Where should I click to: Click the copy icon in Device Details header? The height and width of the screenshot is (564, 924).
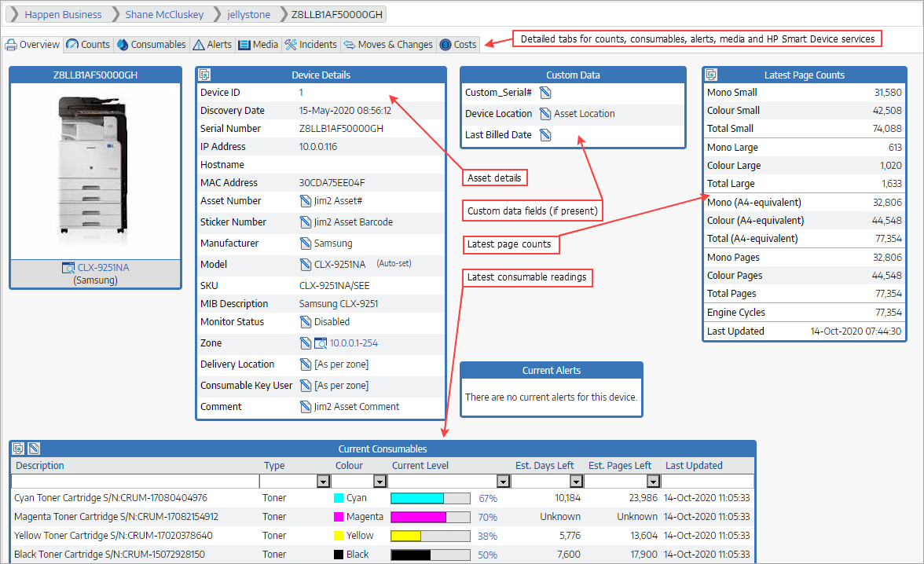click(x=205, y=75)
